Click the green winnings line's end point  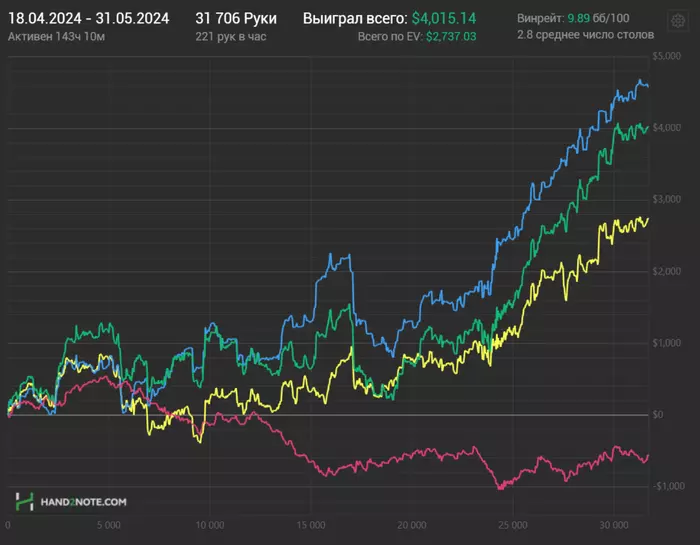pos(647,127)
